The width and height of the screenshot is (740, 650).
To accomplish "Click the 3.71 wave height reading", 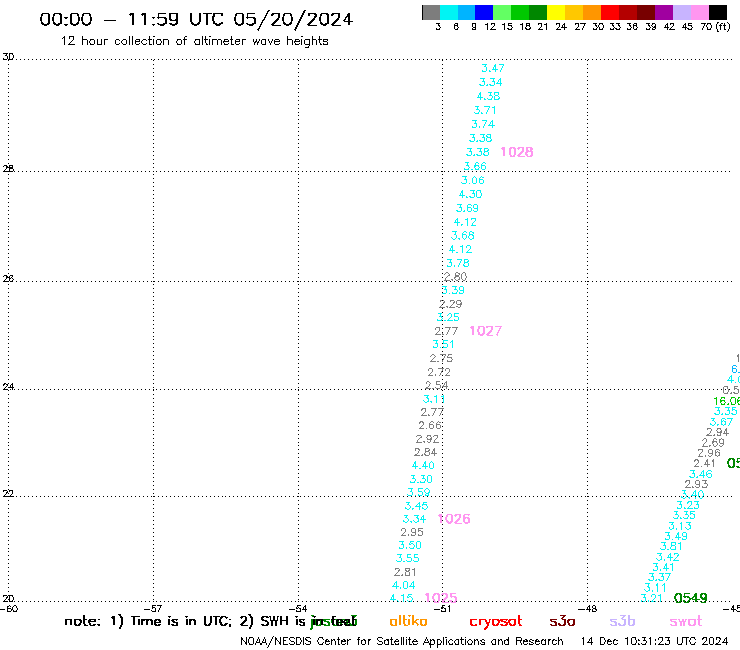I will click(x=485, y=110).
